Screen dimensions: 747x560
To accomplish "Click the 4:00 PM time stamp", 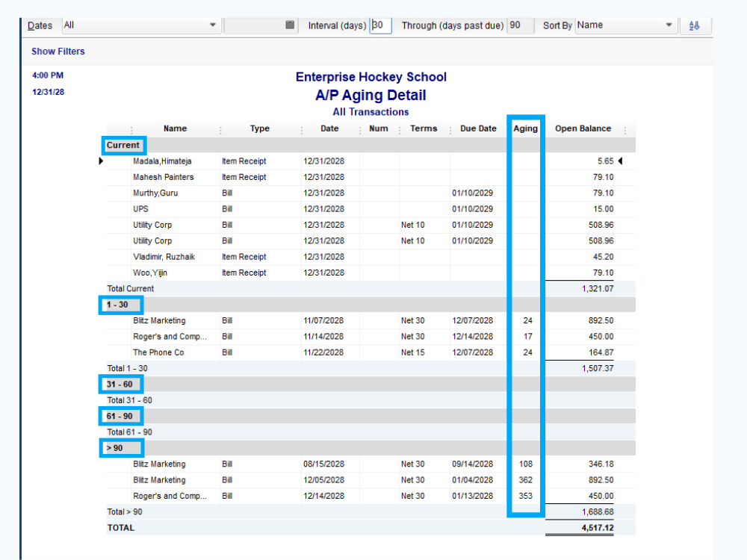I will point(48,75).
